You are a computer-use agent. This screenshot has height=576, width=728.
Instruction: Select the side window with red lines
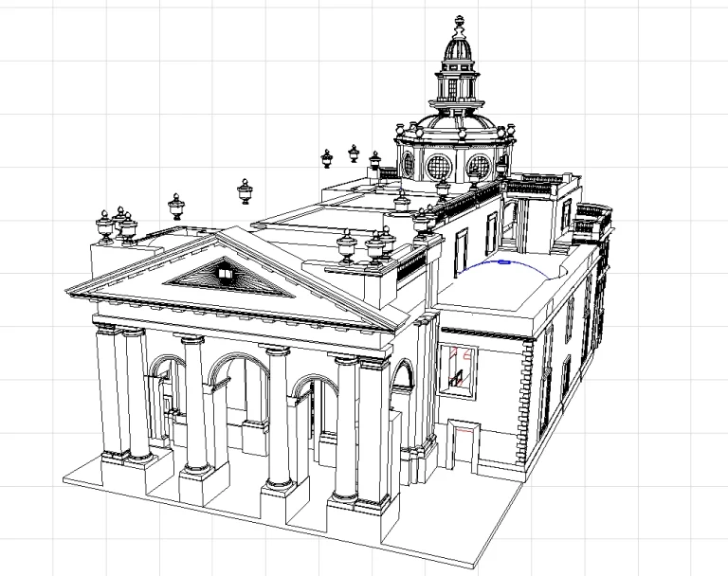click(458, 371)
